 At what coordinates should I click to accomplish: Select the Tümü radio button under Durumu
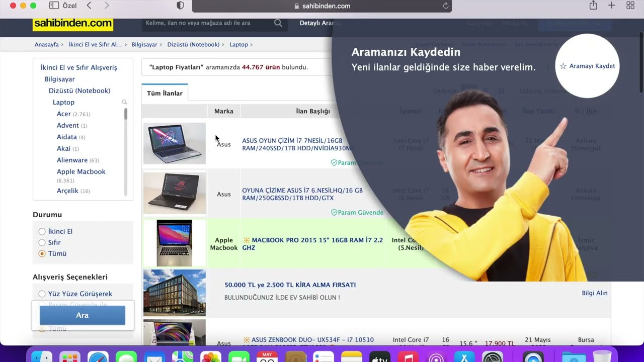point(42,253)
